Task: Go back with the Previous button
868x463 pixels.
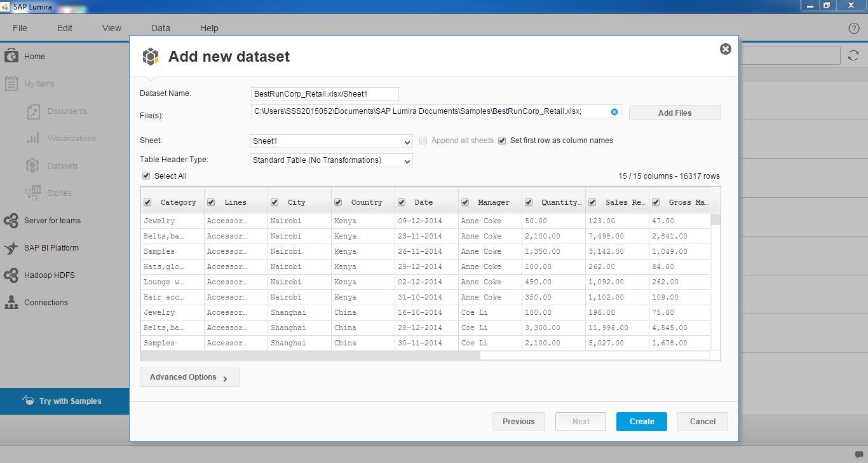Action: [519, 422]
